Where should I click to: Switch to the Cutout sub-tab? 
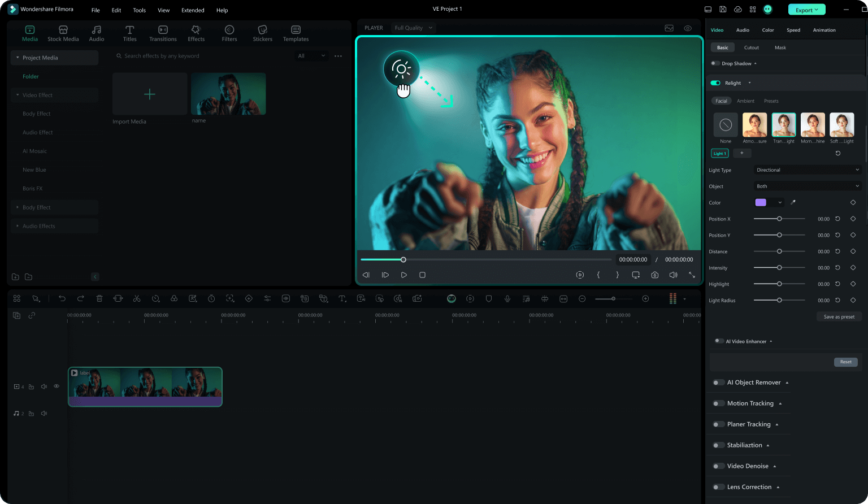click(x=752, y=47)
